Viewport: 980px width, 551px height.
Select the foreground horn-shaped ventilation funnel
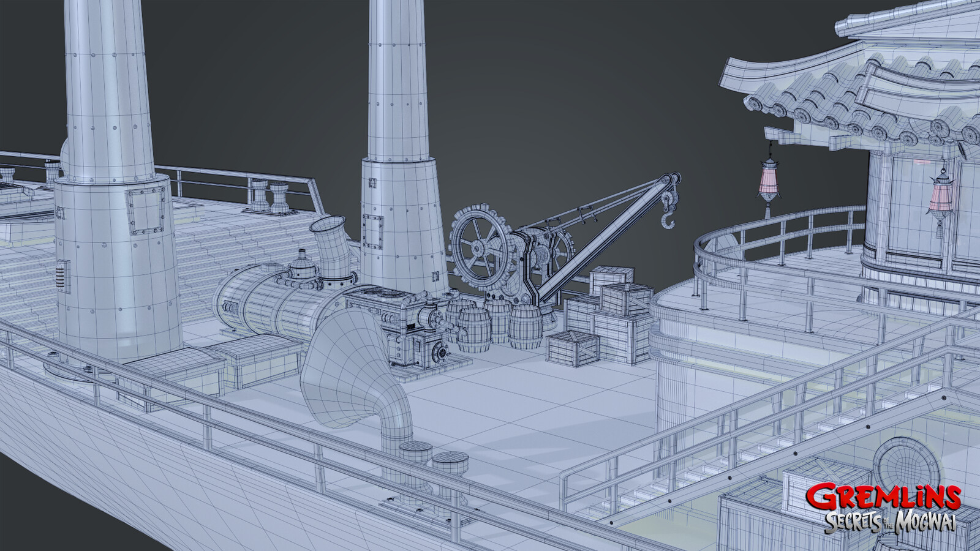click(355, 380)
